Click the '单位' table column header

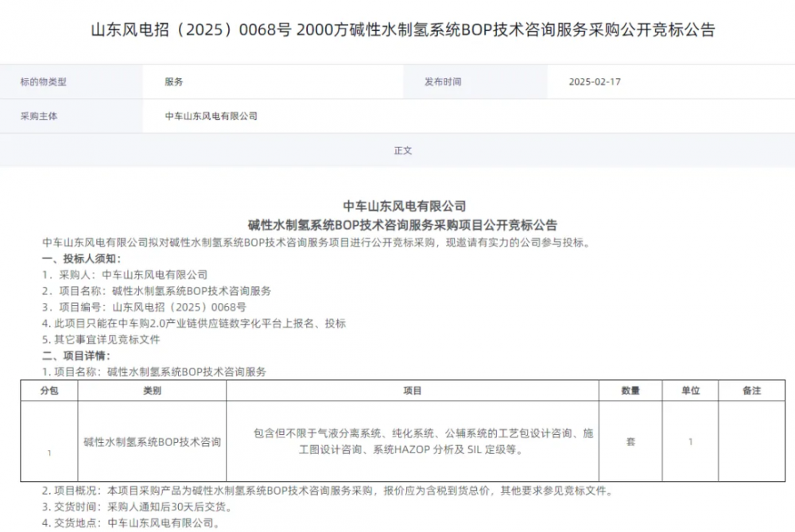691,390
